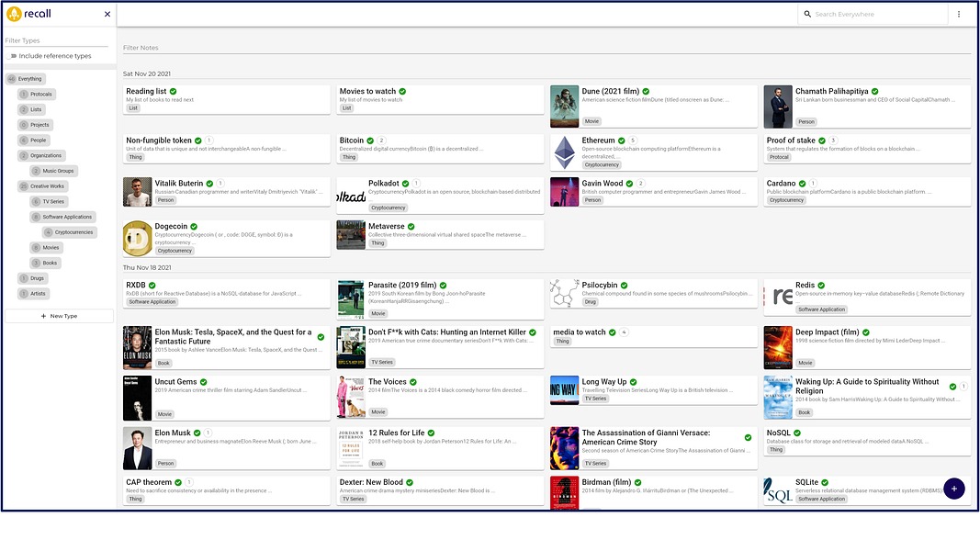Open the Non-fungible token note
The height and width of the screenshot is (551, 980).
159,141
